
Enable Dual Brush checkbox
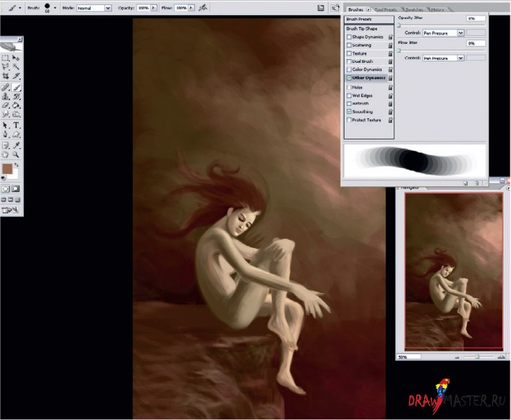pos(349,61)
